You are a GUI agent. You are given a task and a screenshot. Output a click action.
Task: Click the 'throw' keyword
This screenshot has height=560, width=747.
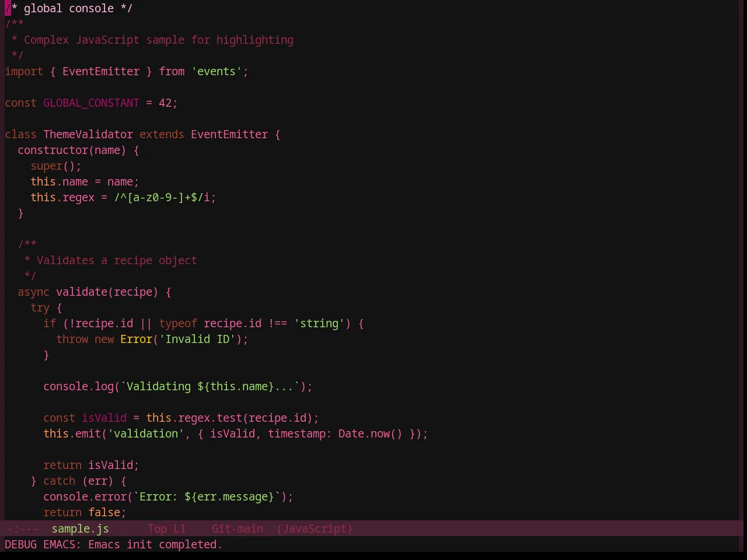click(x=72, y=339)
